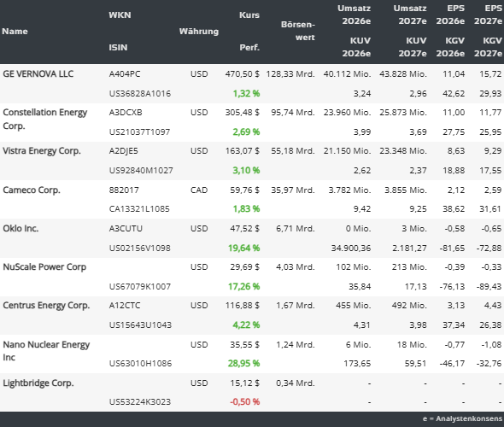This screenshot has height=427, width=504.
Task: Click Lightbridge performance -0,50 %
Action: [x=245, y=401]
